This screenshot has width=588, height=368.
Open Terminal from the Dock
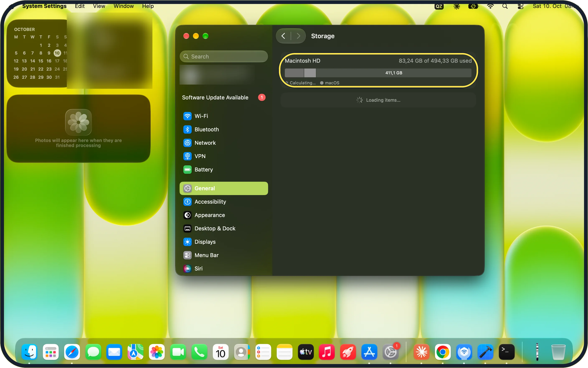pyautogui.click(x=507, y=352)
